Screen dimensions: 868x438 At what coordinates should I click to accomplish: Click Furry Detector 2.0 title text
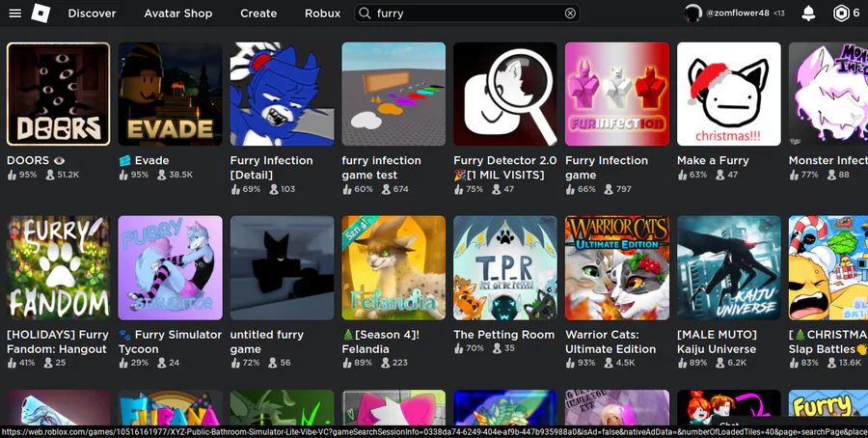coord(504,168)
